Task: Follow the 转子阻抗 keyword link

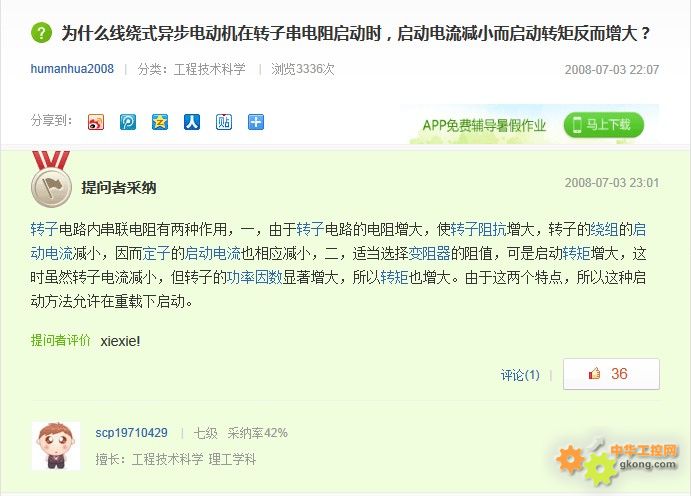Action: click(479, 229)
